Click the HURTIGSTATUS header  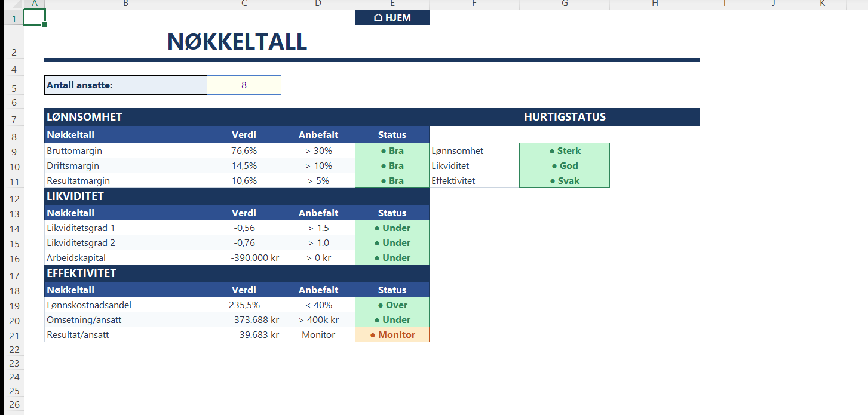[x=565, y=117]
